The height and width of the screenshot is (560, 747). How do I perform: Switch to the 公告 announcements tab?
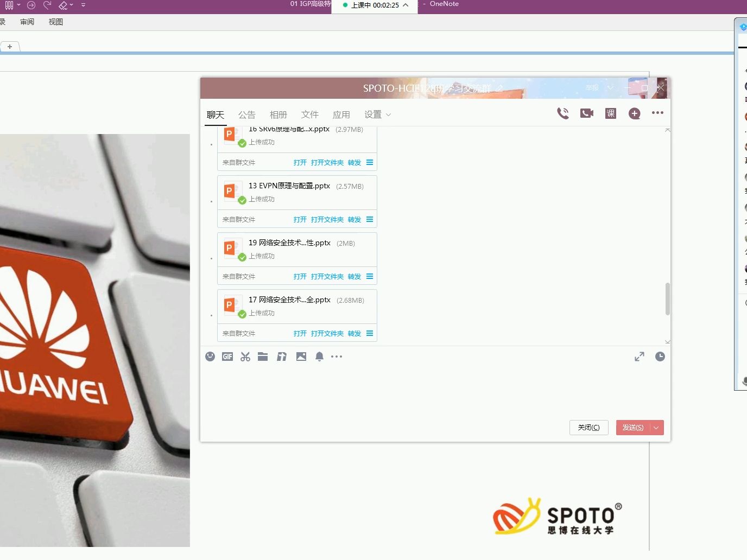coord(247,114)
